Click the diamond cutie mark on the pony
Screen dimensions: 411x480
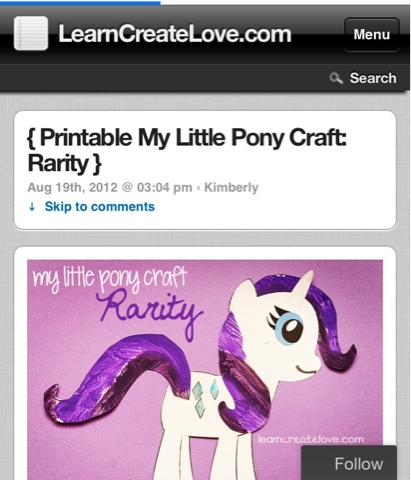205,398
